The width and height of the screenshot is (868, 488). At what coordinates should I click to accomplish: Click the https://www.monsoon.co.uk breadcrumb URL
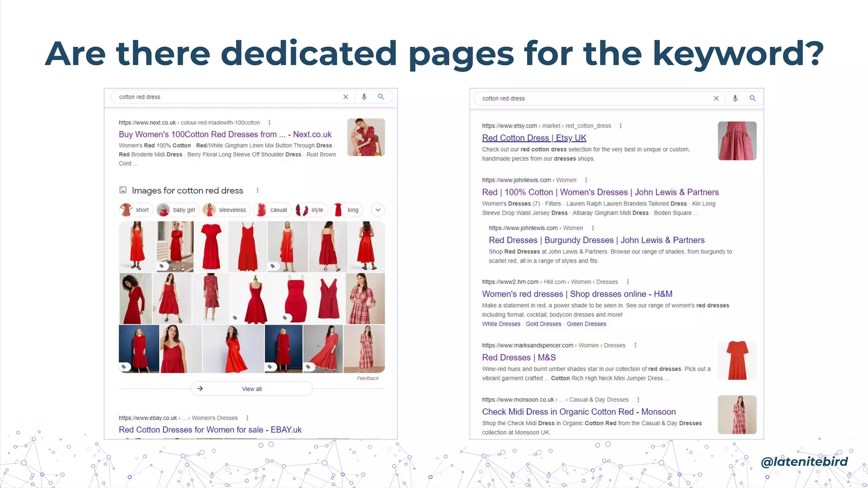tap(518, 400)
